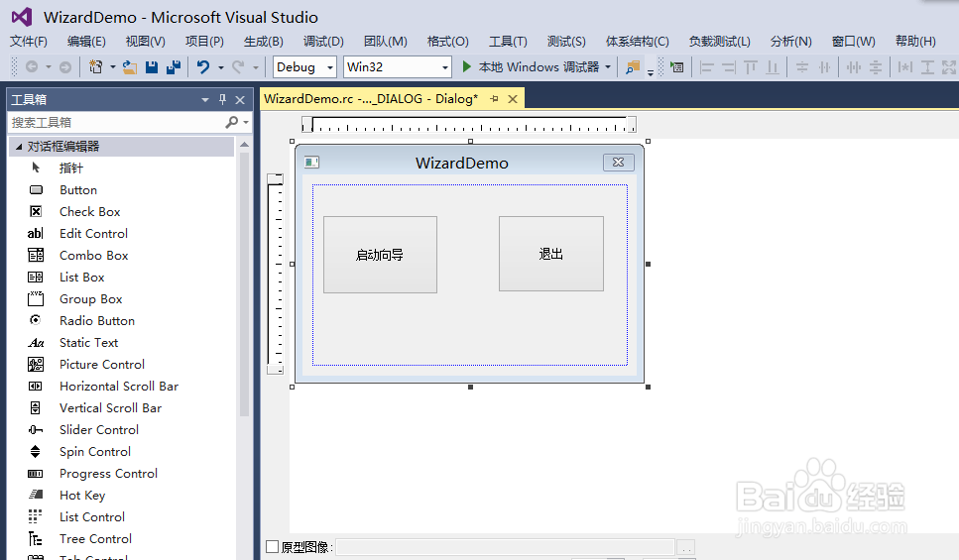Open the 生成(B) menu
The width and height of the screenshot is (959, 560).
coord(264,41)
